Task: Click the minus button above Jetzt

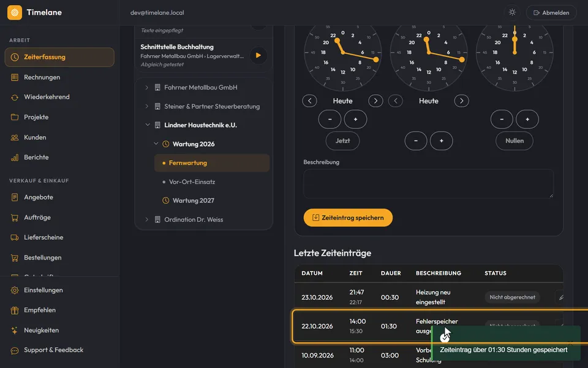Action: point(330,120)
